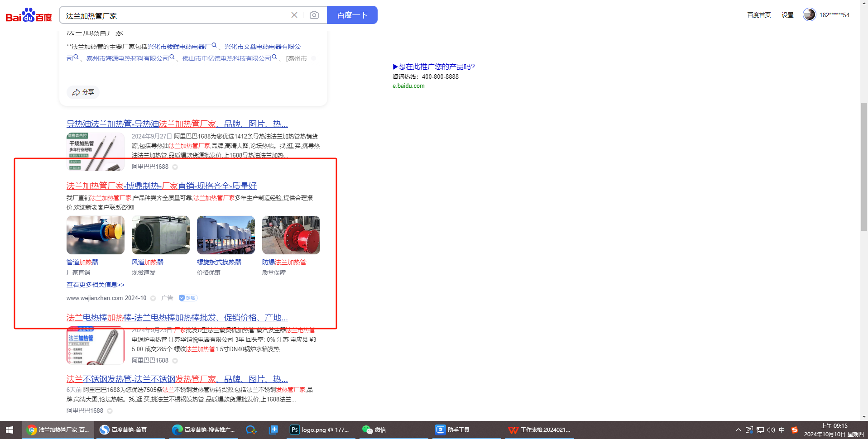Open the volume control in the tray
The height and width of the screenshot is (439, 868).
coord(771,430)
